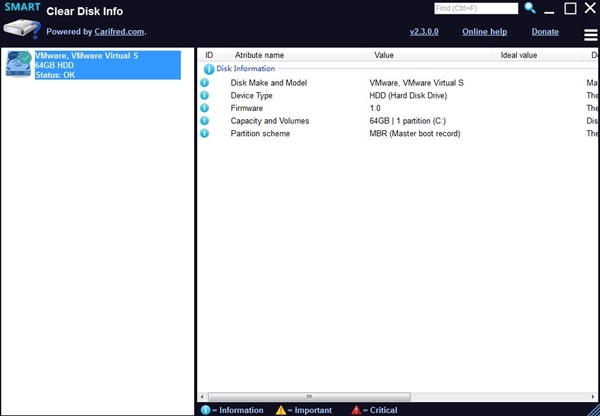Image resolution: width=600 pixels, height=416 pixels.
Task: Open the Carifred.com link
Action: [x=119, y=32]
